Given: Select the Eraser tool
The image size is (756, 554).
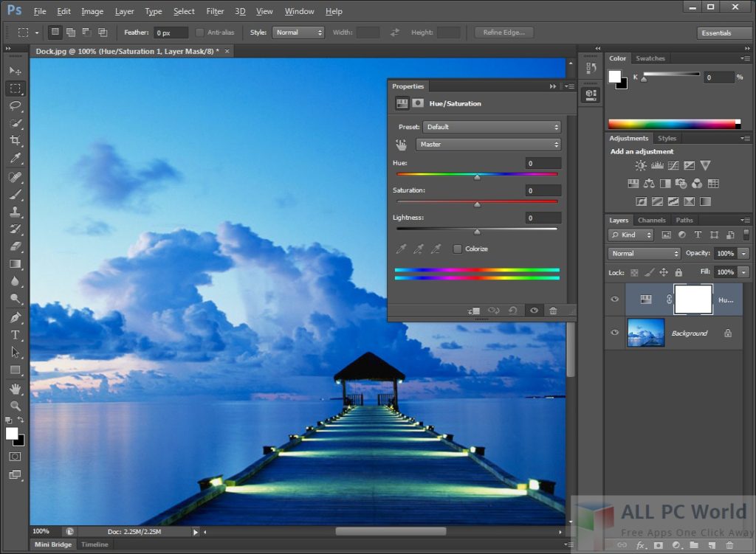Looking at the screenshot, I should coord(15,246).
